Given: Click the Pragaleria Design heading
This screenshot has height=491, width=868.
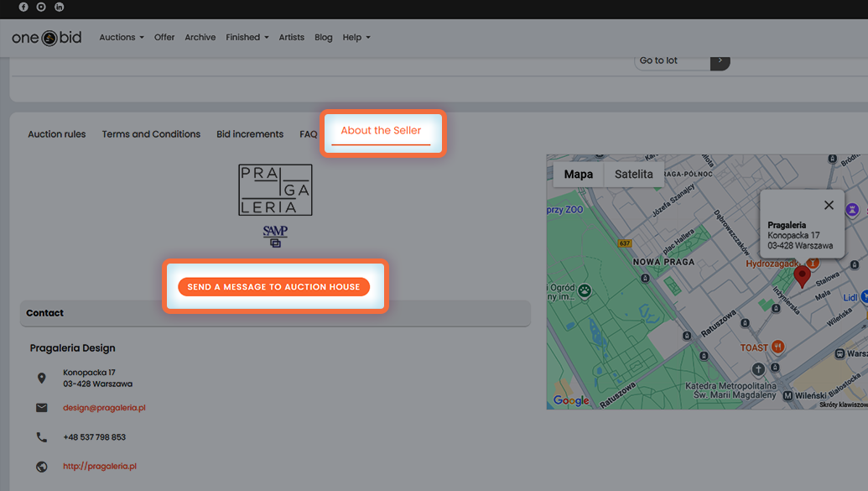Looking at the screenshot, I should pyautogui.click(x=72, y=348).
